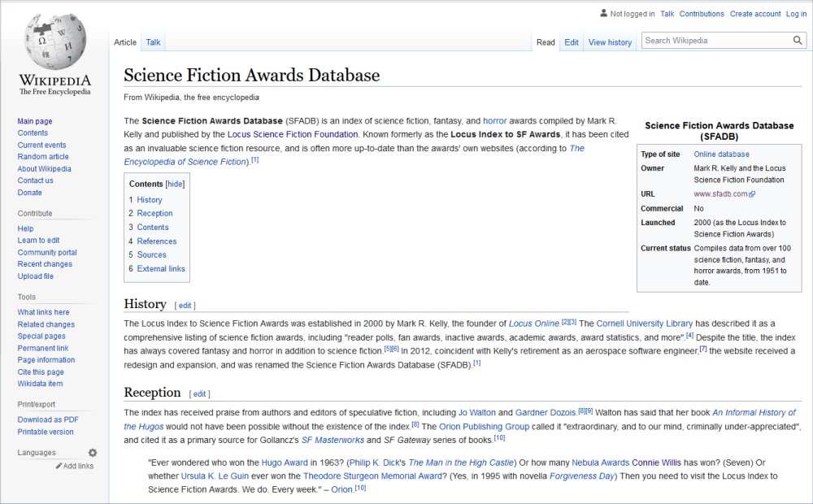This screenshot has width=813, height=504.
Task: Switch to the Article tab
Action: pos(125,42)
